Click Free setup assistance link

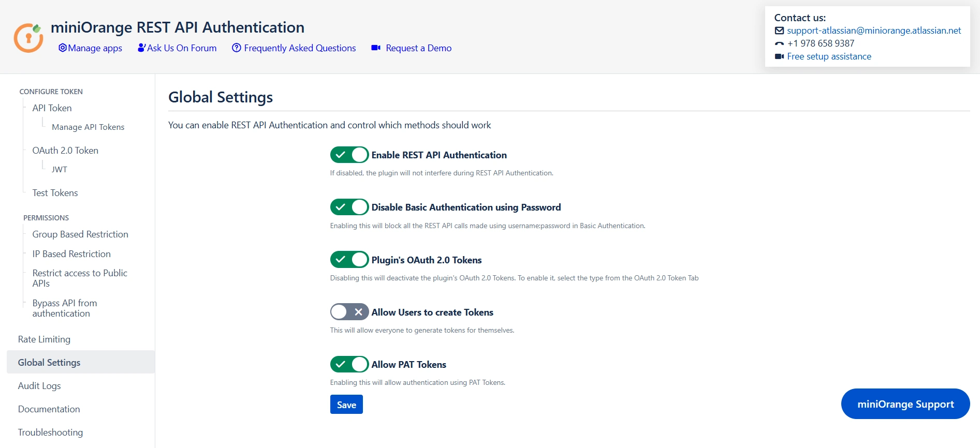point(829,56)
